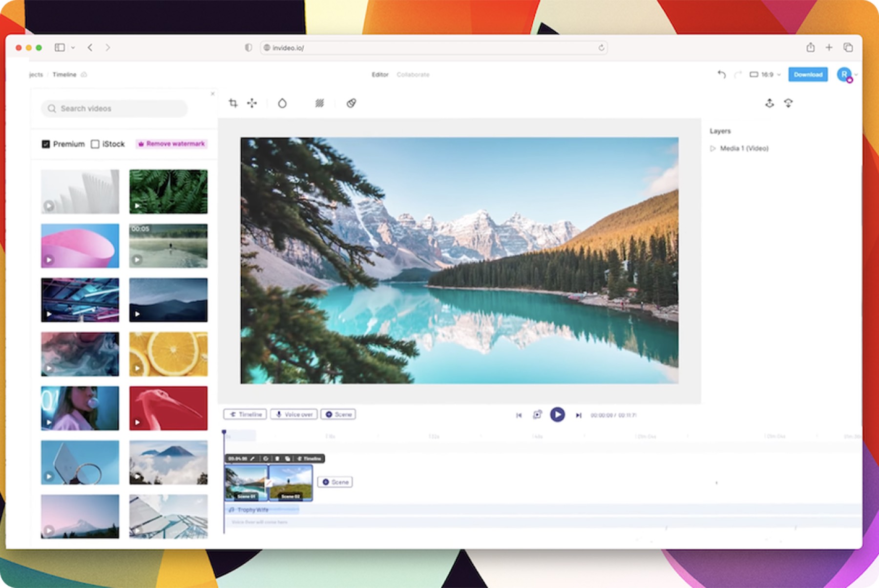Show Safari tab overview
Viewport: 879px width, 588px height.
848,47
